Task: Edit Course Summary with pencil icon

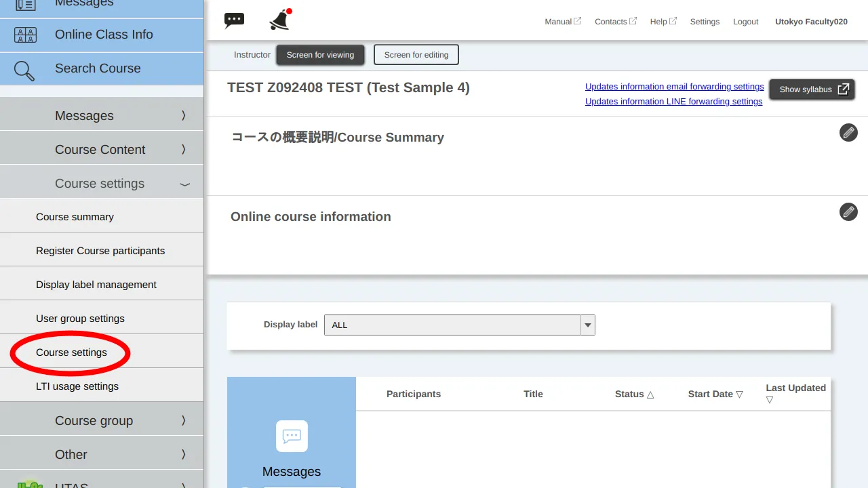Action: (x=848, y=133)
